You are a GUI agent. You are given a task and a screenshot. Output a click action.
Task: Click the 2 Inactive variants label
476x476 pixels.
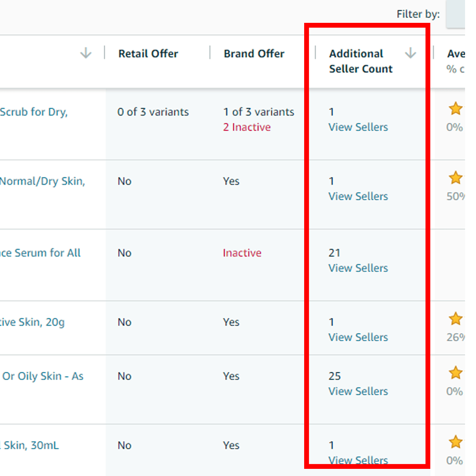click(x=247, y=127)
